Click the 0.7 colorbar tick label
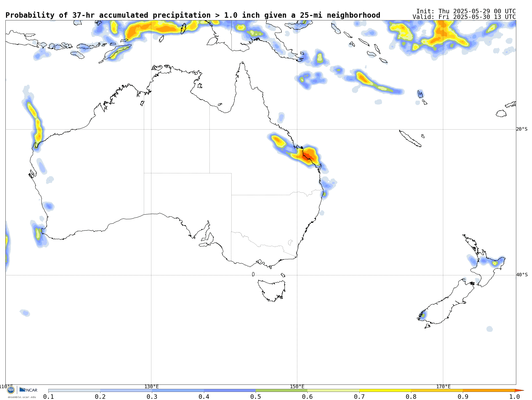The image size is (532, 400). (x=359, y=397)
